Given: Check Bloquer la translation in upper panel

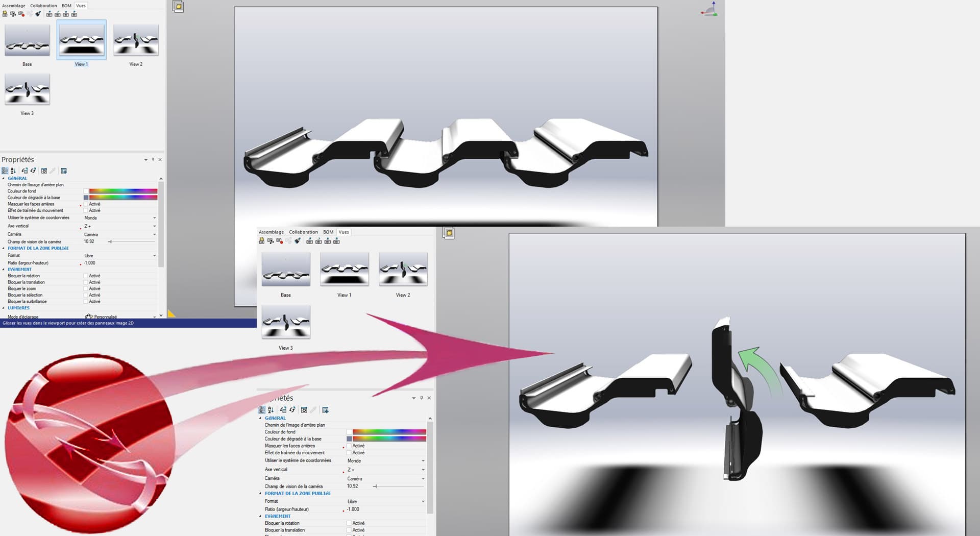Looking at the screenshot, I should pyautogui.click(x=86, y=282).
